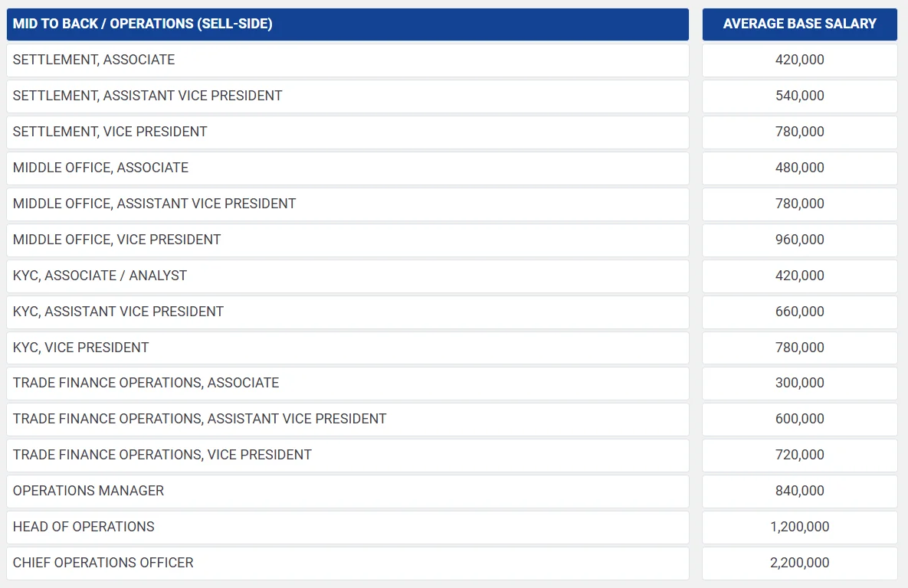This screenshot has height=588, width=908.
Task: Select Settlement, Assistant Vice President row
Action: click(x=148, y=96)
